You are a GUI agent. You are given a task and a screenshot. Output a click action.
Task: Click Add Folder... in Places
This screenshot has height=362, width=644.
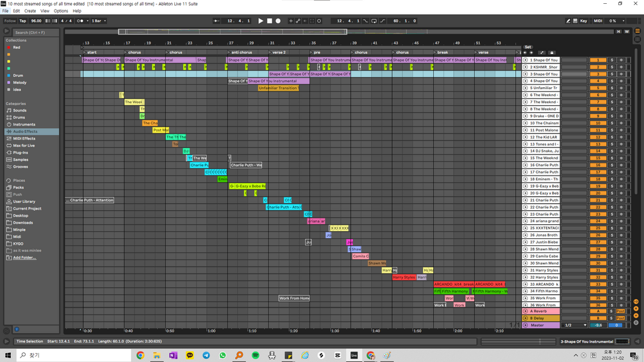pos(24,258)
